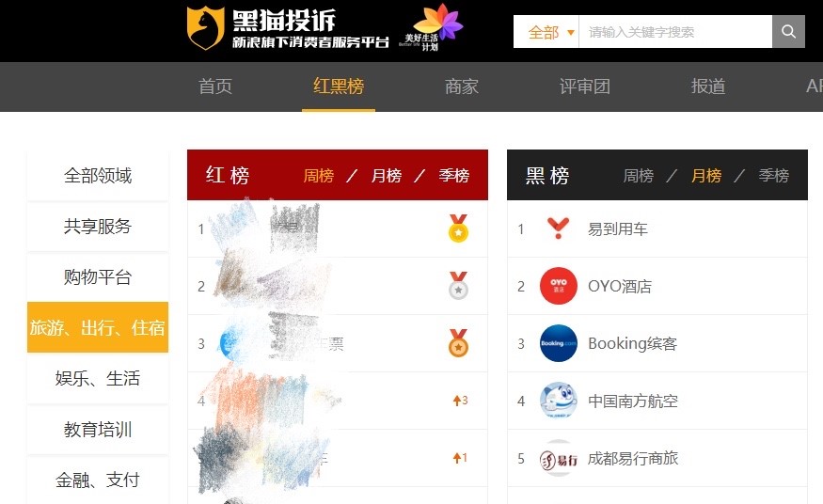Switch 黑榜 to 季榜
The height and width of the screenshot is (504, 823).
click(774, 175)
